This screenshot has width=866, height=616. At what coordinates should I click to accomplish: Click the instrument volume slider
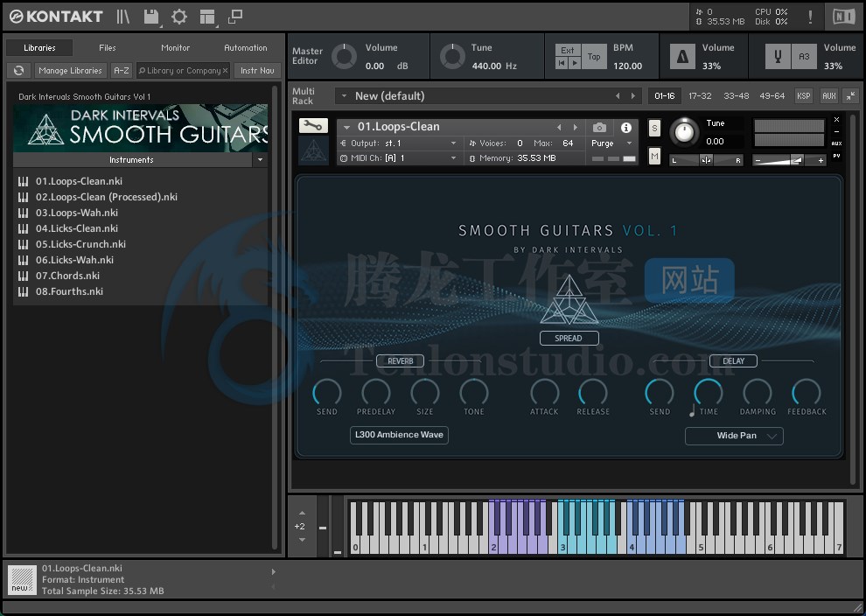(789, 160)
